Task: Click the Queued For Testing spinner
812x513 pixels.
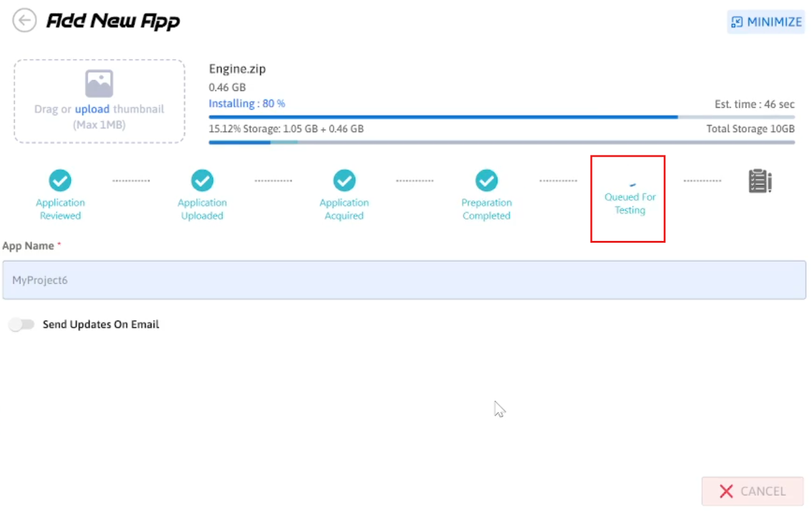Action: (632, 184)
